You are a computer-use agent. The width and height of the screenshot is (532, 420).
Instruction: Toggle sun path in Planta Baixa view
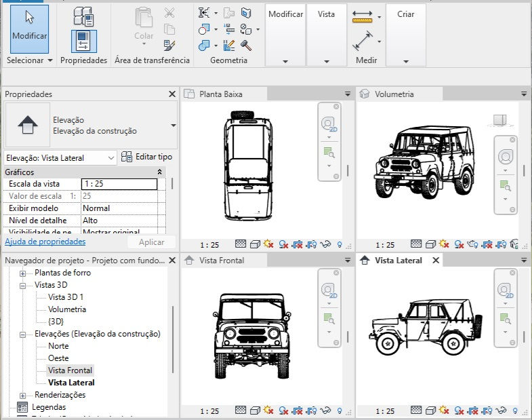tap(268, 244)
